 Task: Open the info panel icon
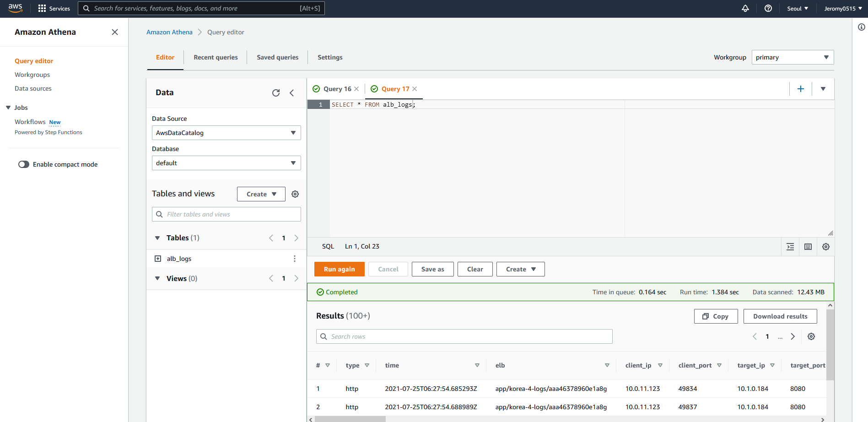[x=862, y=27]
